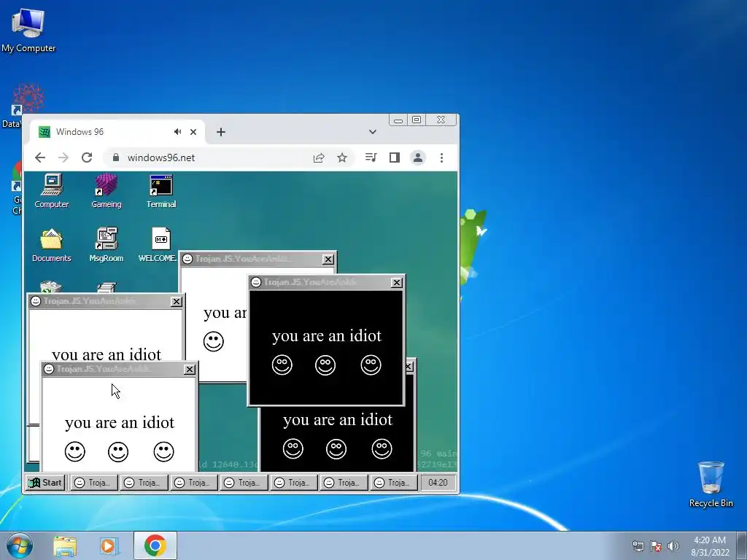Bookmark this tab with the star icon
747x560 pixels.
(342, 157)
